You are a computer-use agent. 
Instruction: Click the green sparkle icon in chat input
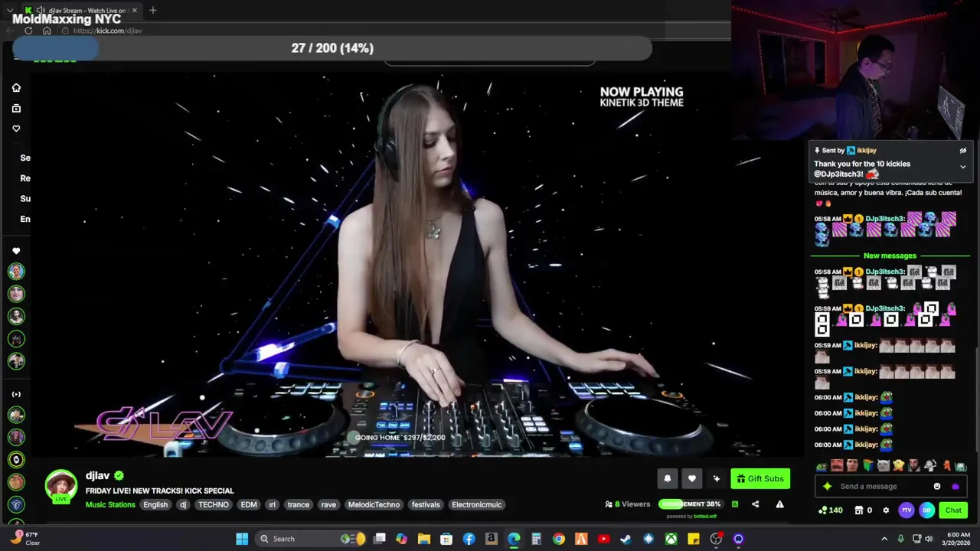pyautogui.click(x=827, y=486)
